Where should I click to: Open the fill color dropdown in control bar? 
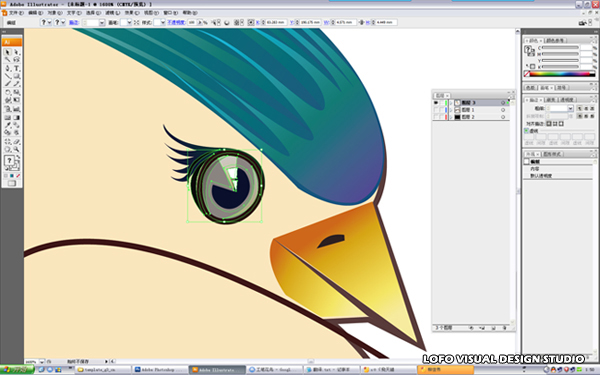49,23
